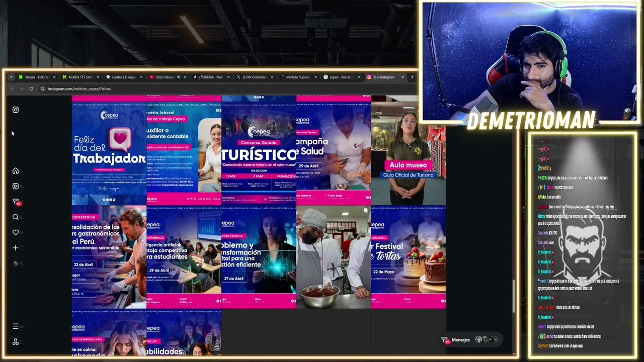Go forward with the browser forward arrow
The image size is (644, 362).
tap(22, 89)
